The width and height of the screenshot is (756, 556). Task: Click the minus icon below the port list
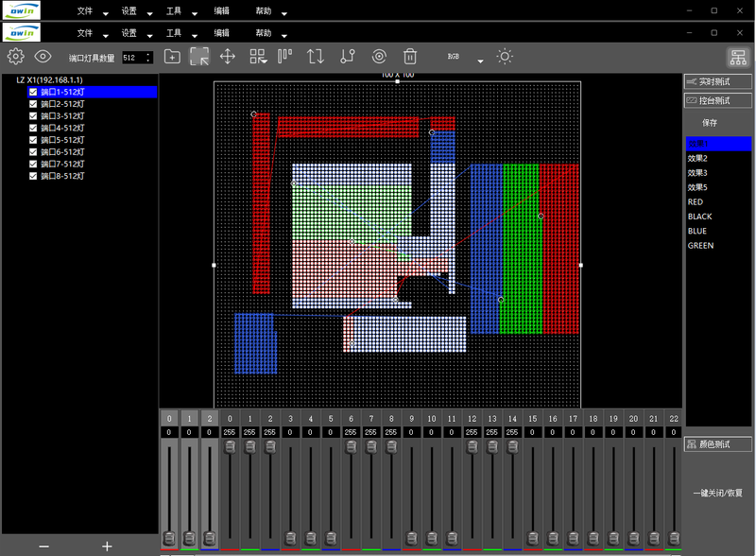[x=43, y=547]
